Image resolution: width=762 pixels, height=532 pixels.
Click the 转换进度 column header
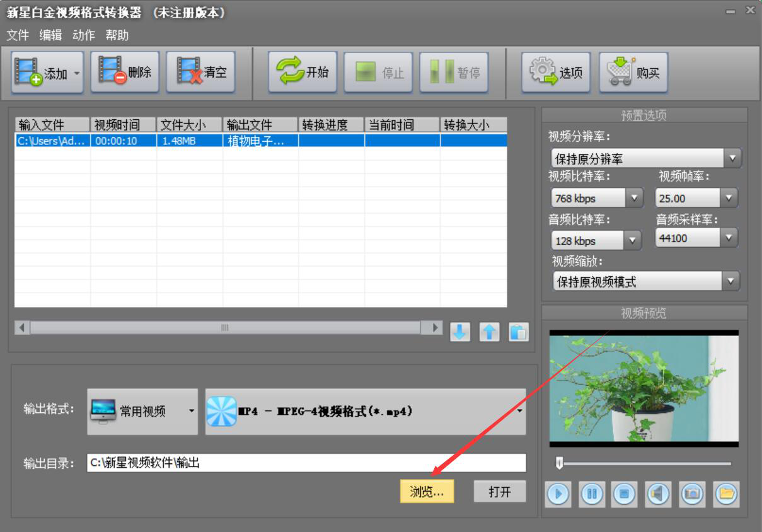point(332,124)
